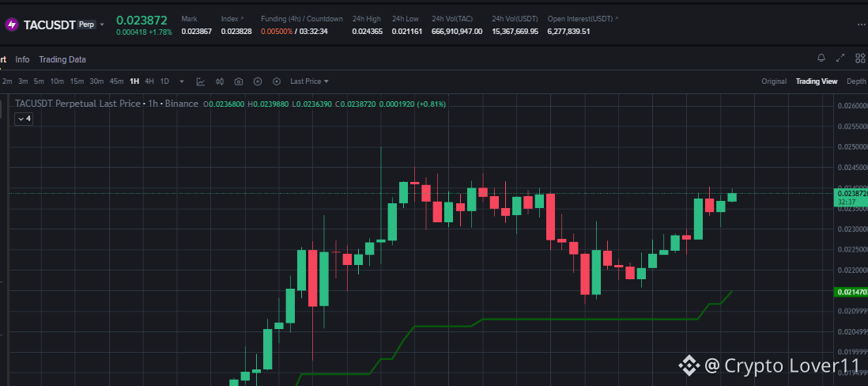Viewport: 868px width, 386px height.
Task: Click the 24h Low value 0.021161
Action: [x=407, y=31]
